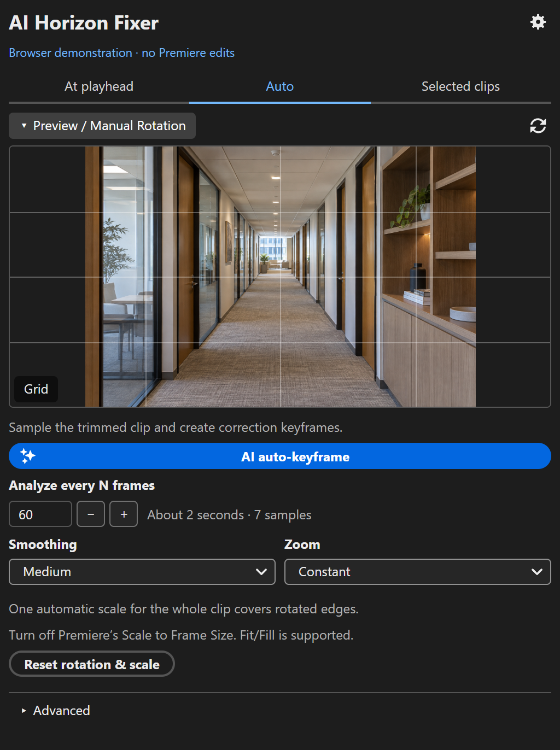Screen dimensions: 560x750
Task: Switch to the At playhead tab
Action: coord(99,86)
